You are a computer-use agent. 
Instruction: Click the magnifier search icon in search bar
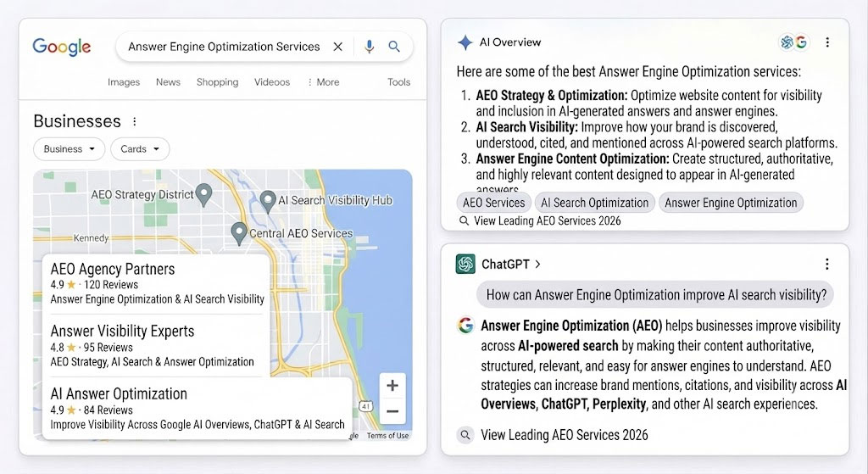click(394, 47)
